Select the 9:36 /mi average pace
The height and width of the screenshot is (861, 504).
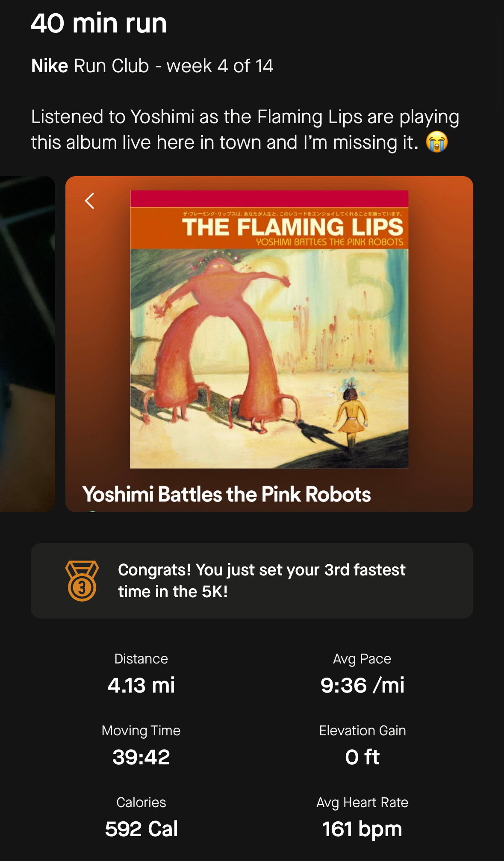[362, 685]
